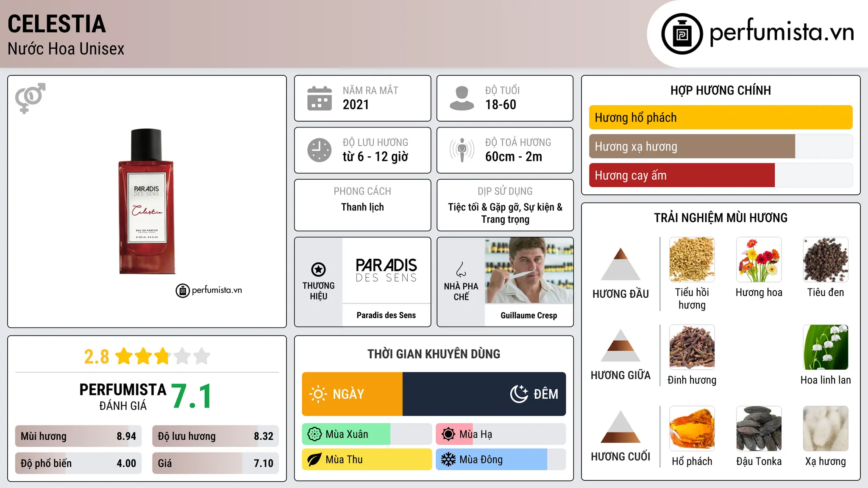Image resolution: width=868 pixels, height=488 pixels.
Task: Open the Đinh hương clove image
Action: (692, 347)
